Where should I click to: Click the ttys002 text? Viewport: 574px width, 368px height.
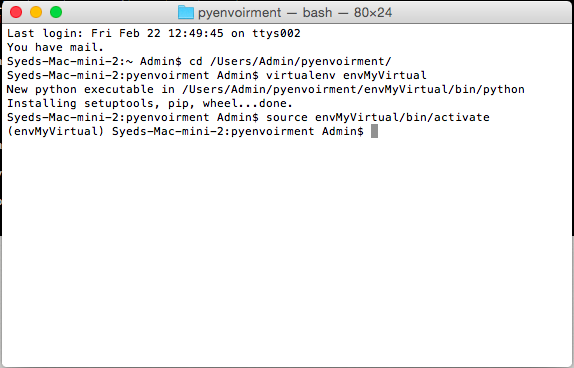tap(276, 33)
